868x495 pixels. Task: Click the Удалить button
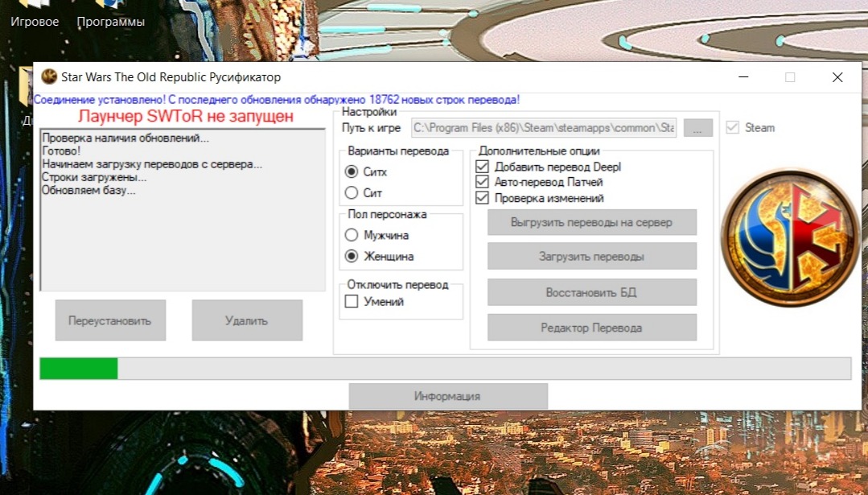247,320
